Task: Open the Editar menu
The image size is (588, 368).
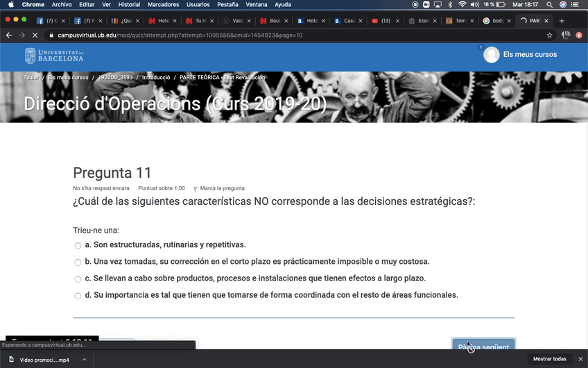Action: click(87, 4)
